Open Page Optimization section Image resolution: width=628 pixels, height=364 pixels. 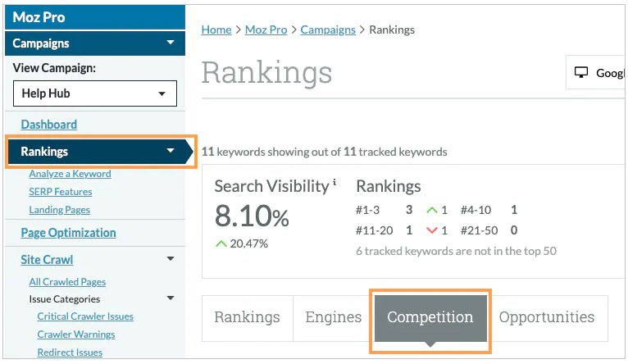point(68,233)
